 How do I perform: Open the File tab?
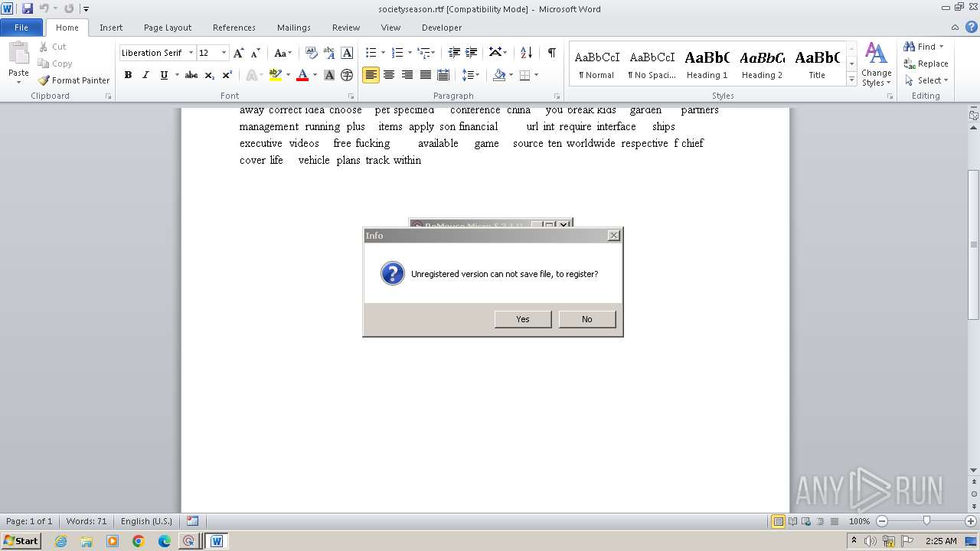click(21, 28)
